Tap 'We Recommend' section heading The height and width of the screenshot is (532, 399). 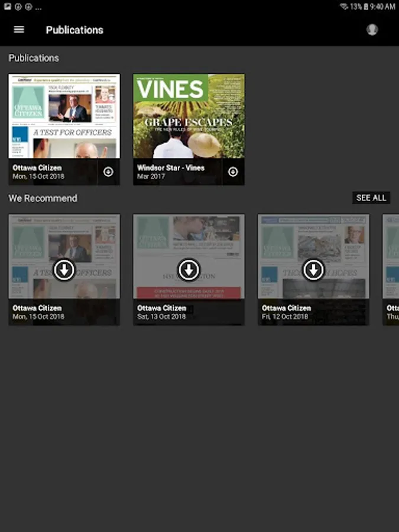(43, 198)
